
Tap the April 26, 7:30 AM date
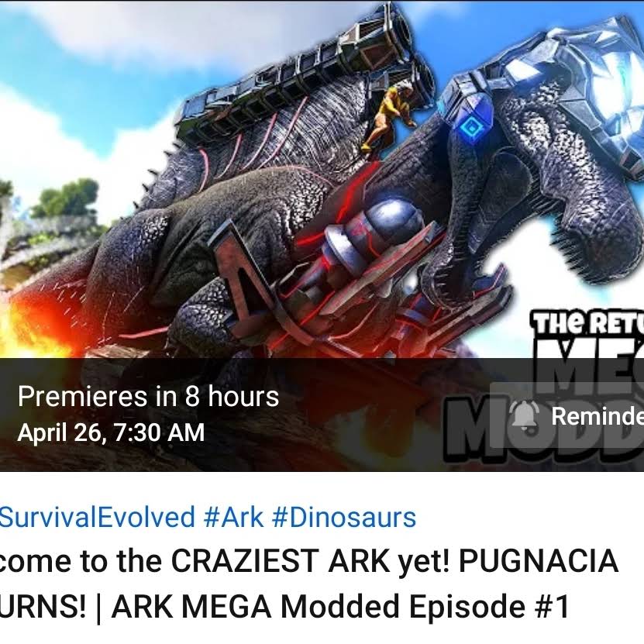[x=111, y=432]
